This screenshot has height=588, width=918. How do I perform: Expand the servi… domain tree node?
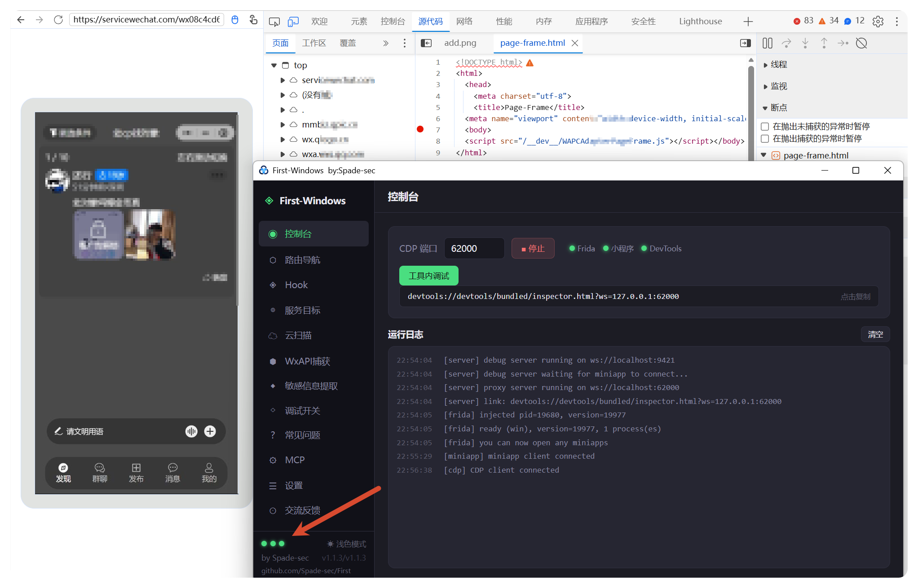point(282,80)
